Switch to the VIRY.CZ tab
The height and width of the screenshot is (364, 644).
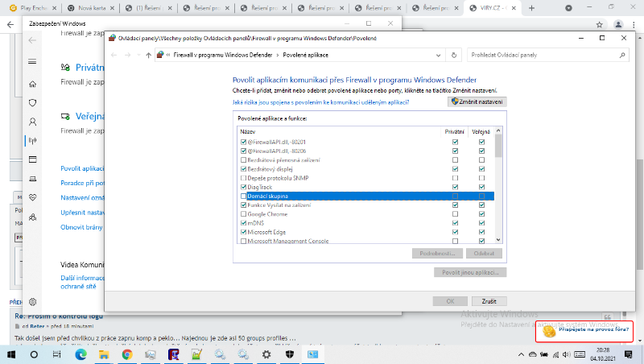coord(493,8)
